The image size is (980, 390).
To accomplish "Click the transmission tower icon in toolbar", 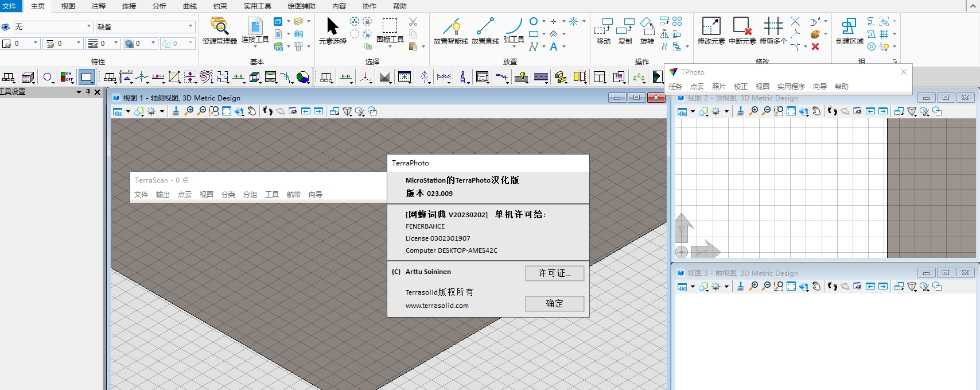I will (464, 77).
